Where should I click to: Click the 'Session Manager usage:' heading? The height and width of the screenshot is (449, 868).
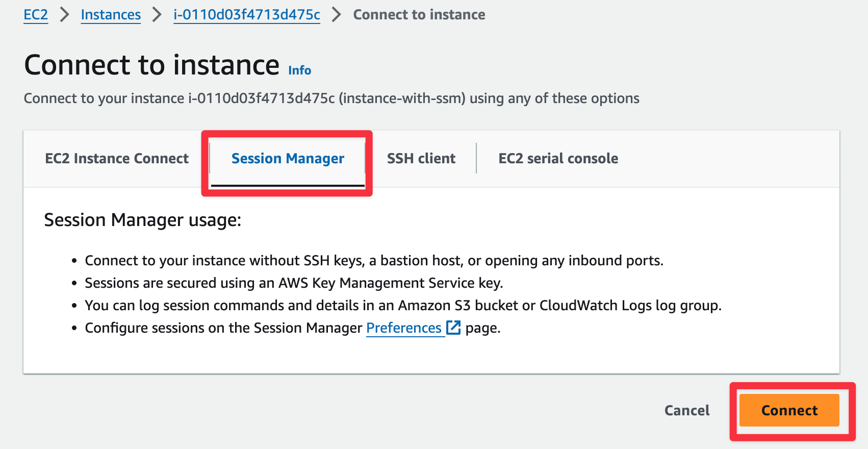coord(143,220)
